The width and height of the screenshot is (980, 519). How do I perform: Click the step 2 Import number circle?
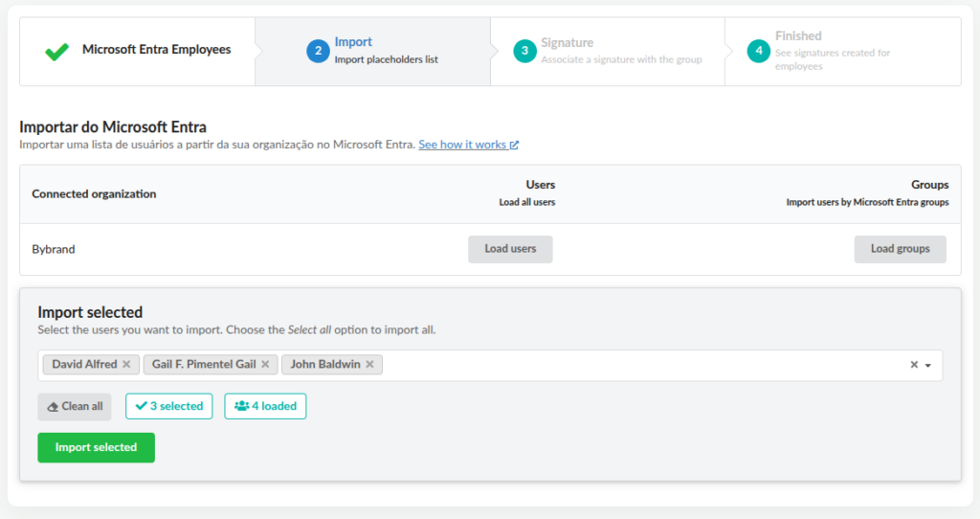click(318, 51)
